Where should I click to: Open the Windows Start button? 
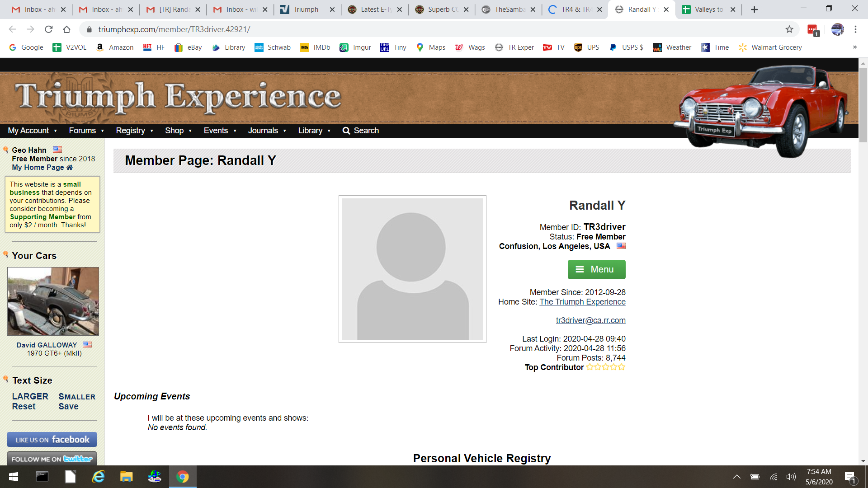pos(14,477)
